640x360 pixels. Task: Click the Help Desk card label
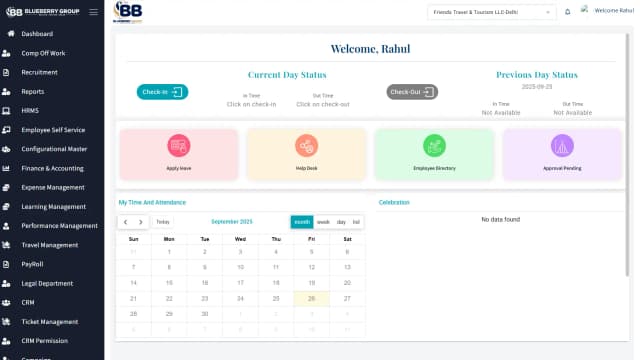point(307,168)
